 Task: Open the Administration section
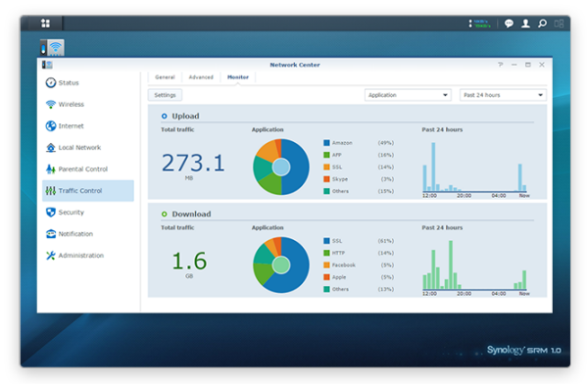click(88, 256)
